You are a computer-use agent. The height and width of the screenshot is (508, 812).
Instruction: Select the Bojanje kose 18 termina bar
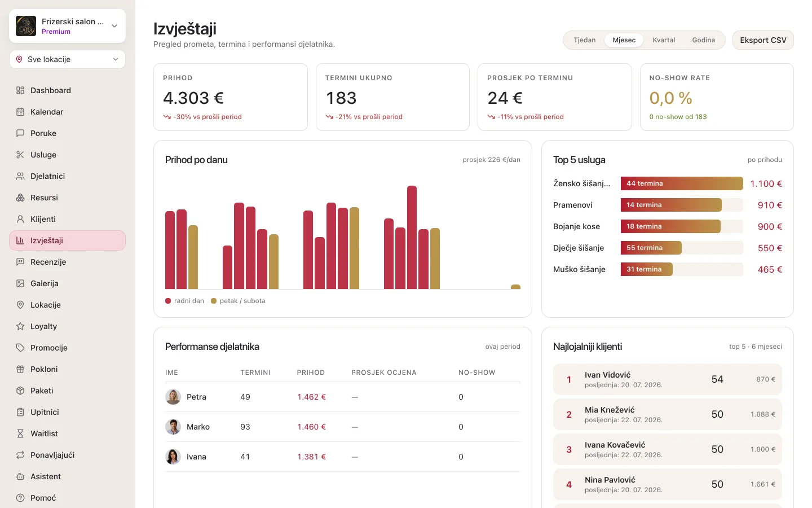[x=670, y=226]
